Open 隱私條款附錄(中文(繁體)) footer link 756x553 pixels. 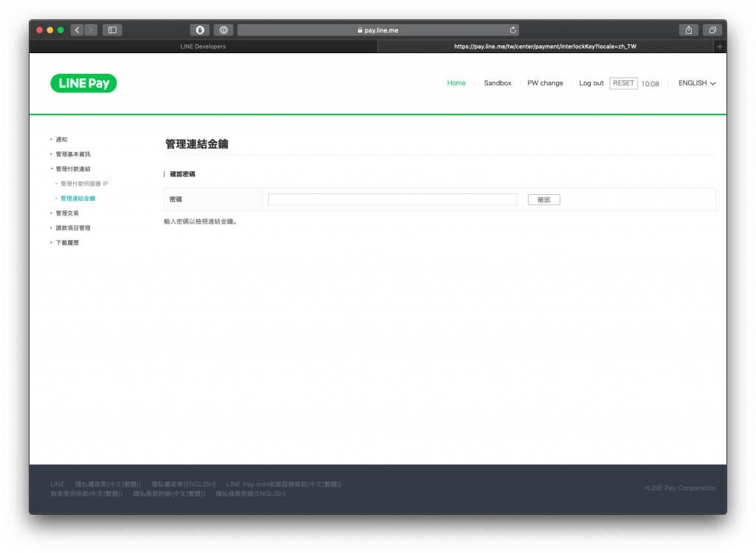pos(169,494)
